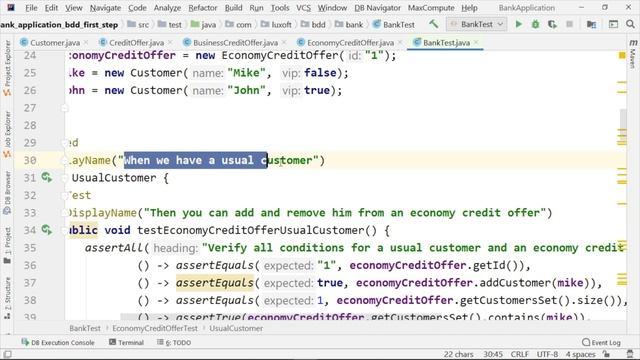Click line number 36 in the gutter
The height and width of the screenshot is (360, 640).
(x=30, y=265)
